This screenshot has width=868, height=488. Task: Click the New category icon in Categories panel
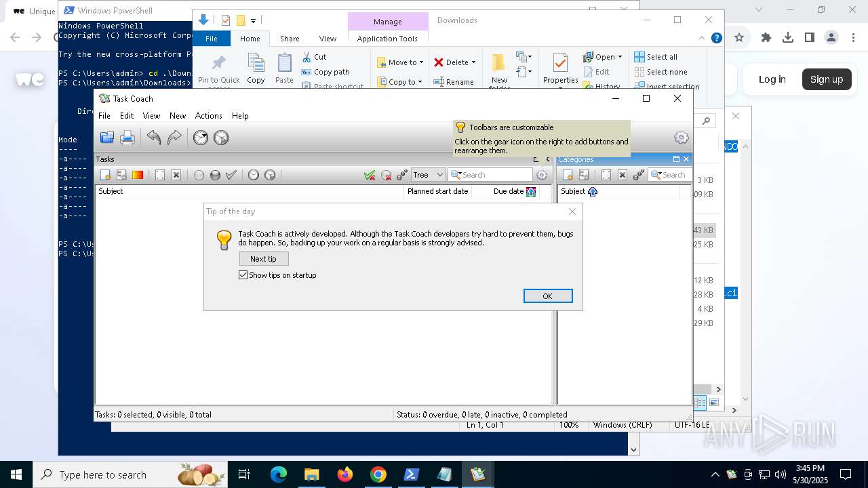(568, 175)
